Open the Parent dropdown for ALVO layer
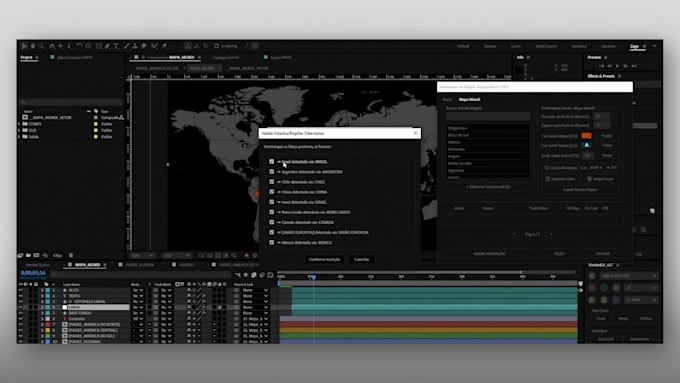Viewport: 680px width, 383px height. (255, 290)
